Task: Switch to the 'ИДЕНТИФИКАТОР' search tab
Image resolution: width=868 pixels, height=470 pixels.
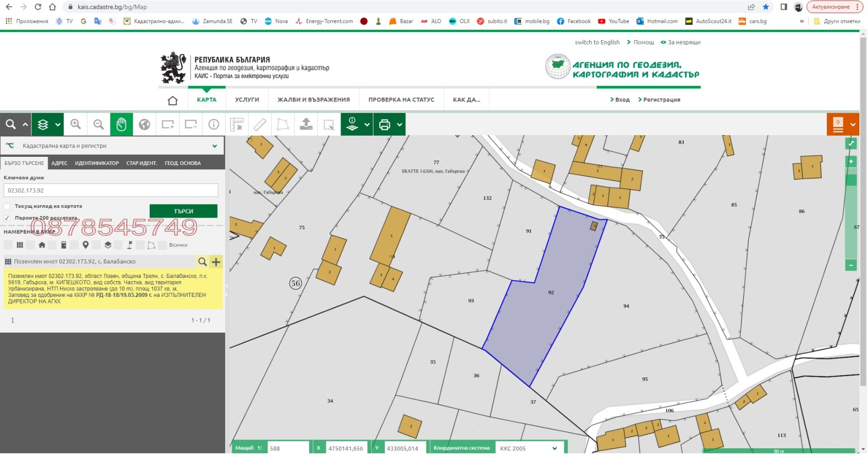Action: pyautogui.click(x=97, y=163)
